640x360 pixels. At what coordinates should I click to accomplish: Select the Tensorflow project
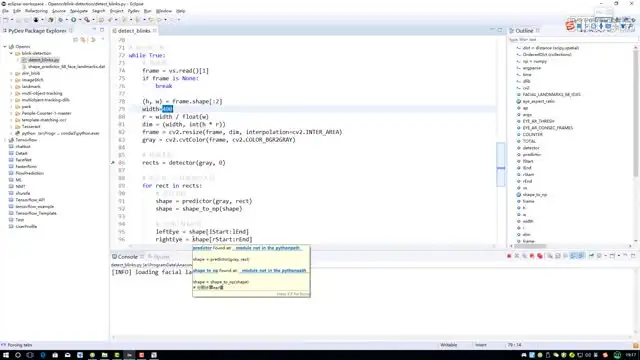coord(27,140)
